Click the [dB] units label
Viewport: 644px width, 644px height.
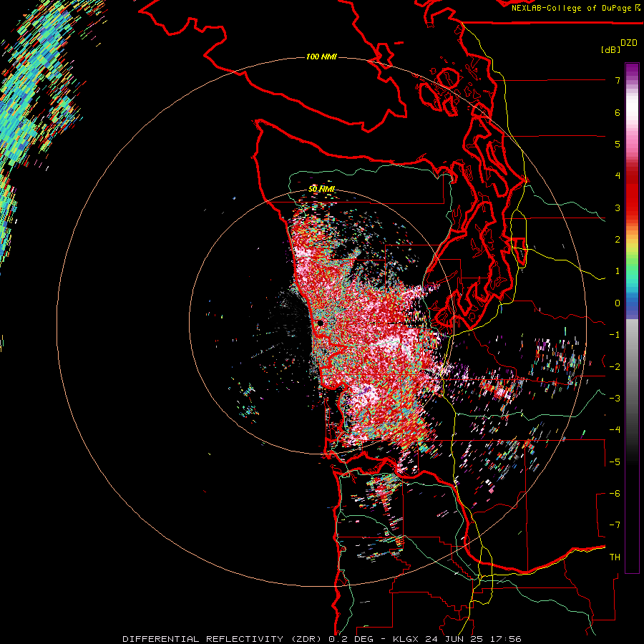coord(610,49)
